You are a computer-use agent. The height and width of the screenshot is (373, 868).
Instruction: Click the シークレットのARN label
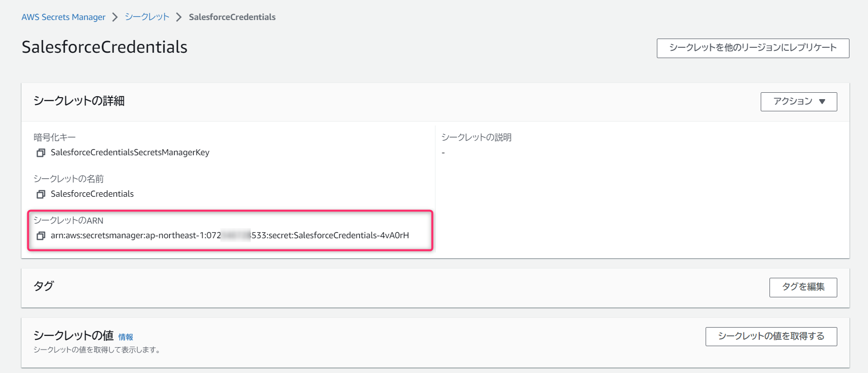click(68, 220)
